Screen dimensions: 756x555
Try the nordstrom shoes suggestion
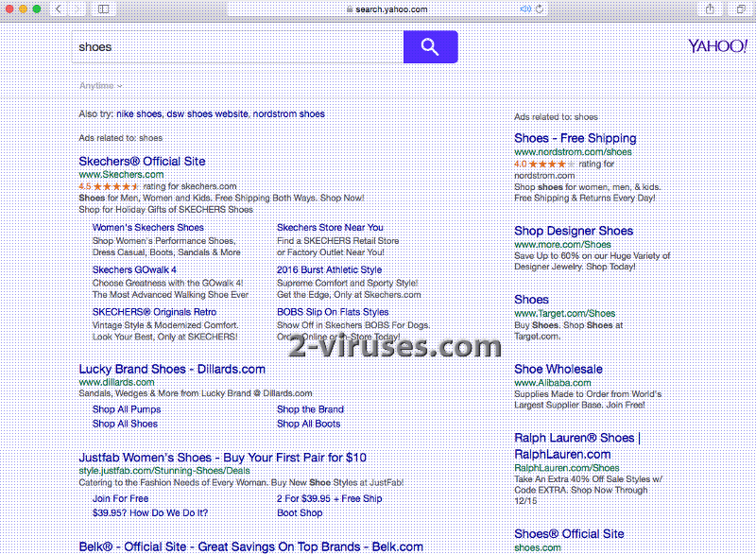tap(289, 113)
